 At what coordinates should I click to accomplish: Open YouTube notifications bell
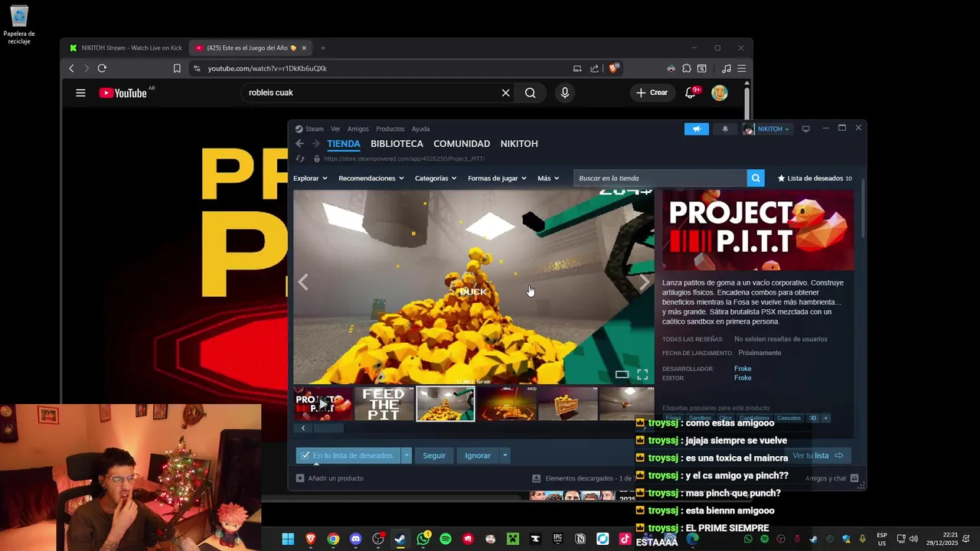[691, 93]
